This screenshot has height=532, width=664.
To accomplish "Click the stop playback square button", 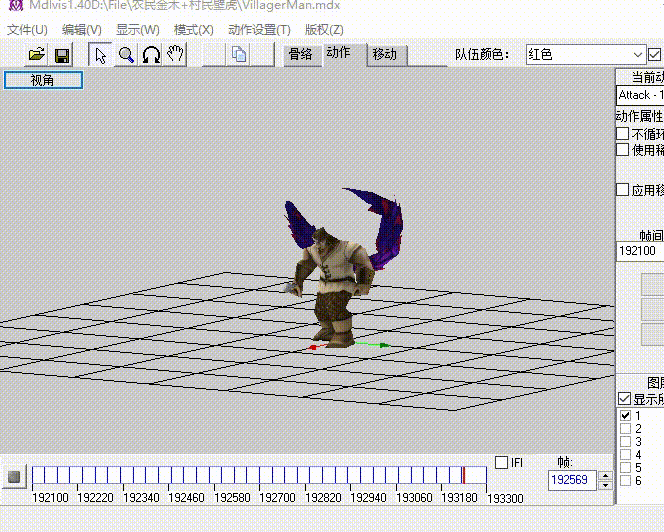I will coord(14,477).
